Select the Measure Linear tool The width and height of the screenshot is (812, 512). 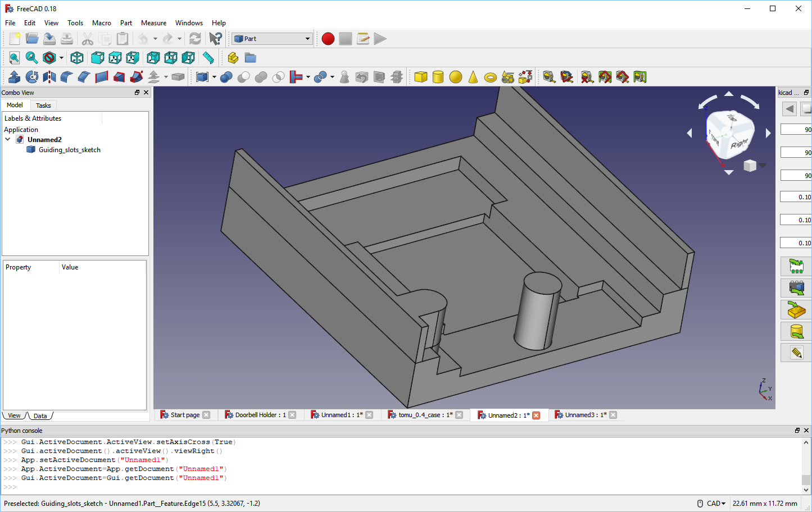[549, 77]
